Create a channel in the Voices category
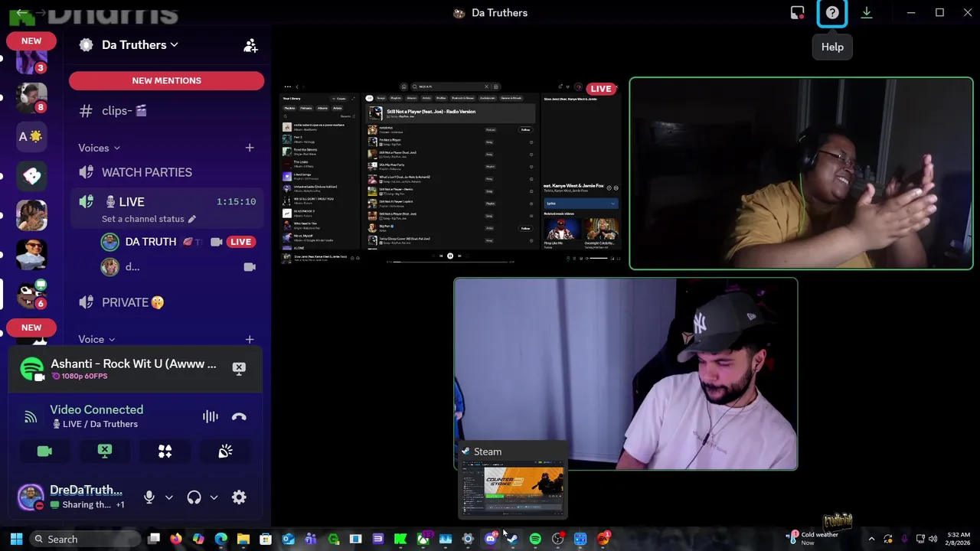Image resolution: width=980 pixels, height=551 pixels. [x=250, y=148]
